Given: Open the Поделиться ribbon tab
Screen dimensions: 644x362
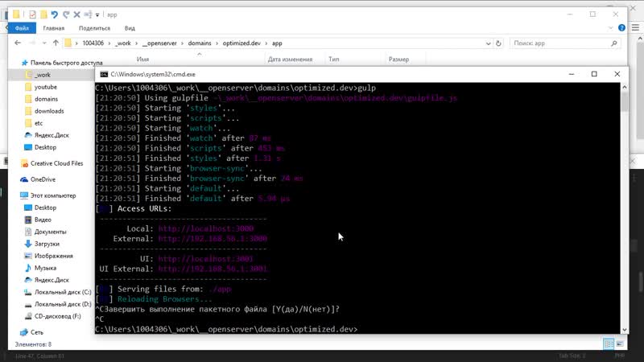Looking at the screenshot, I should point(94,28).
